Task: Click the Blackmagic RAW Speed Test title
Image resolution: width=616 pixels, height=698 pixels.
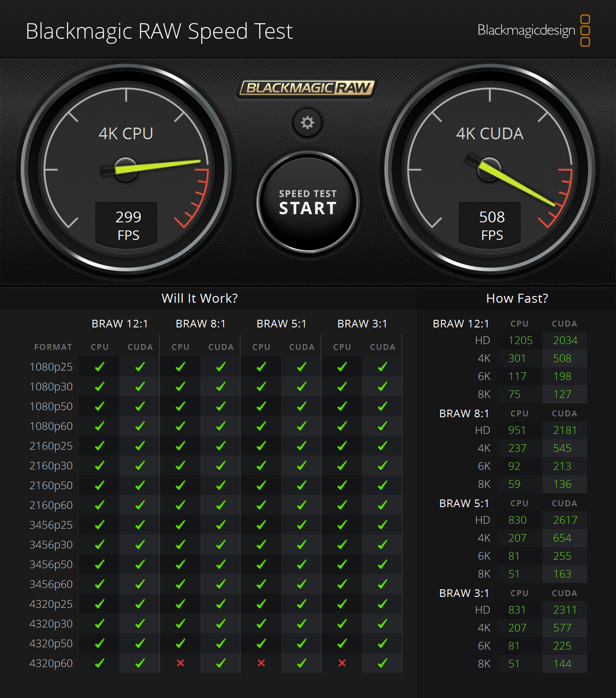Action: (x=159, y=32)
